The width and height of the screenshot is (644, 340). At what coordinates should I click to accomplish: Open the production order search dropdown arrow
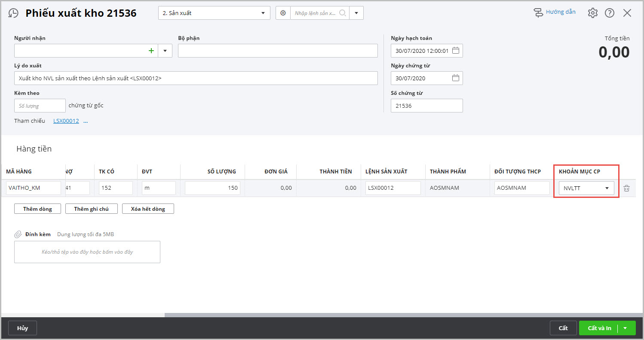click(356, 13)
